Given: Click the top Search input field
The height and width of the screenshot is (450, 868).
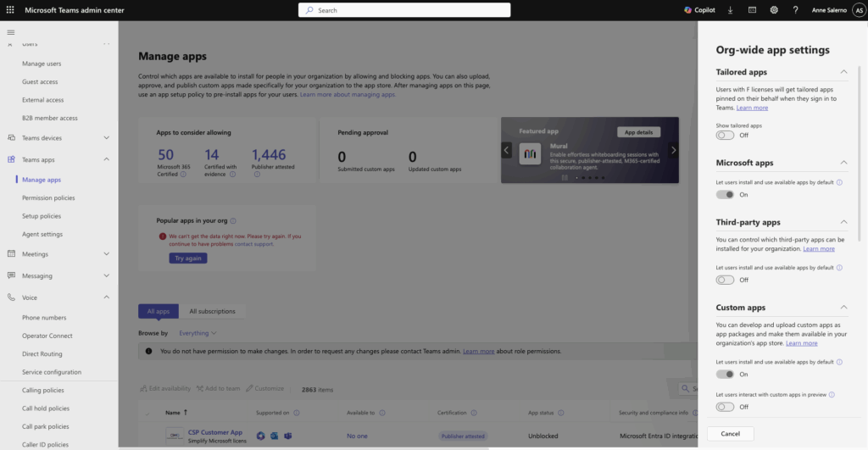Looking at the screenshot, I should [x=404, y=10].
